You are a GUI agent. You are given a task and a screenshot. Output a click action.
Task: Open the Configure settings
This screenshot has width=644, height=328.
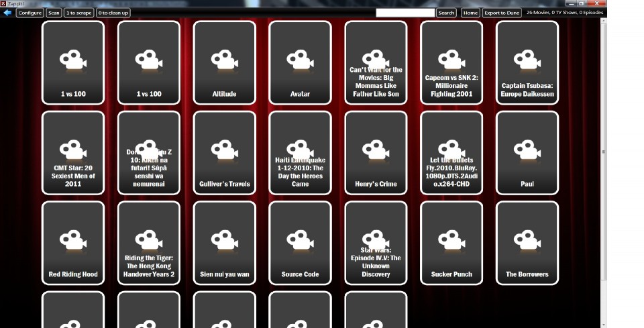pyautogui.click(x=30, y=13)
